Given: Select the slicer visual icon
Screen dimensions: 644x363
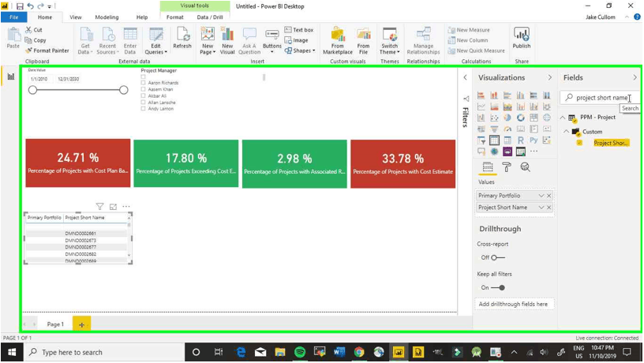Looking at the screenshot, I should click(481, 140).
